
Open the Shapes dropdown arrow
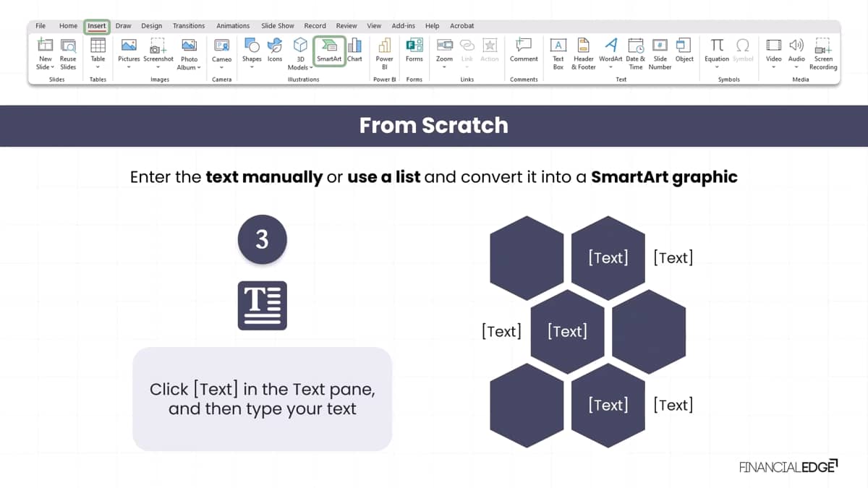pos(252,67)
